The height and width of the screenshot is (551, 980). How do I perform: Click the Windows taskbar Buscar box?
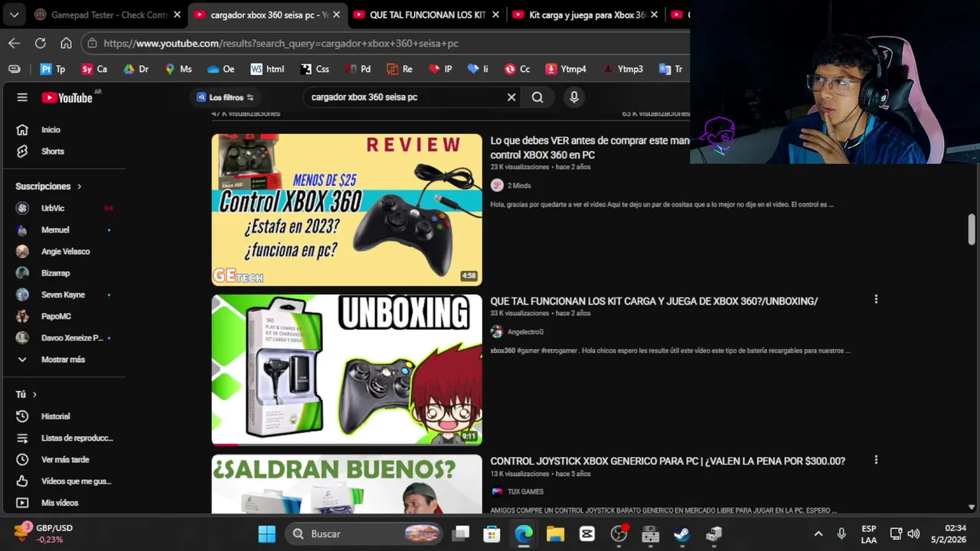365,533
